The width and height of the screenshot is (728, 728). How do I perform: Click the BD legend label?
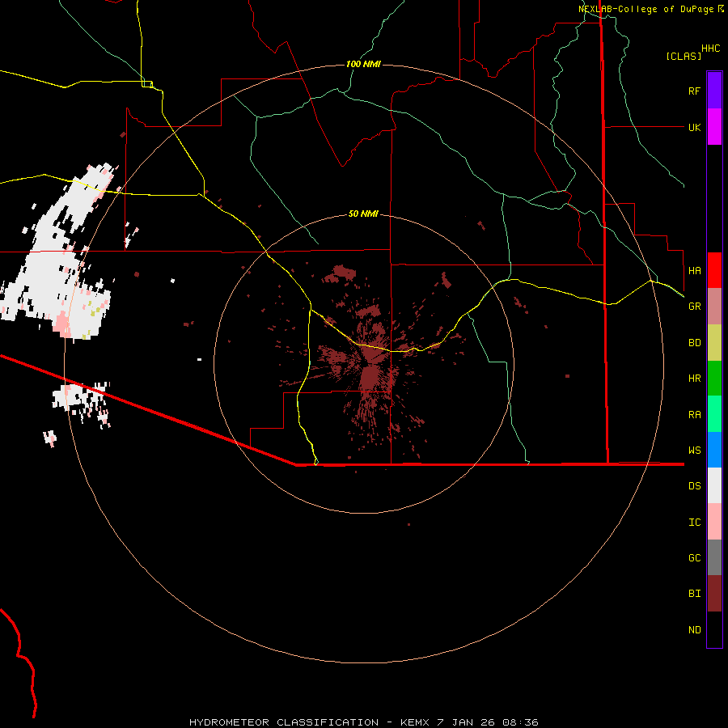(x=694, y=343)
